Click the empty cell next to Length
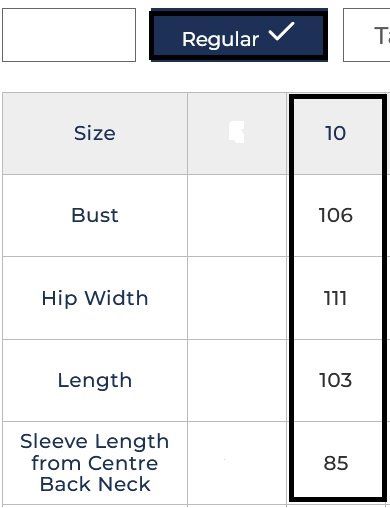The image size is (390, 508). 237,380
